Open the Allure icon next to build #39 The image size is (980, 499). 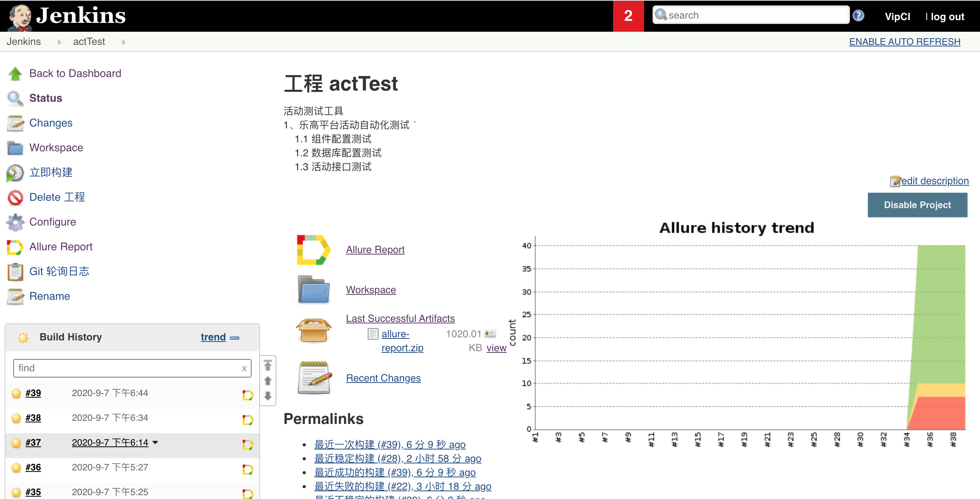click(248, 395)
